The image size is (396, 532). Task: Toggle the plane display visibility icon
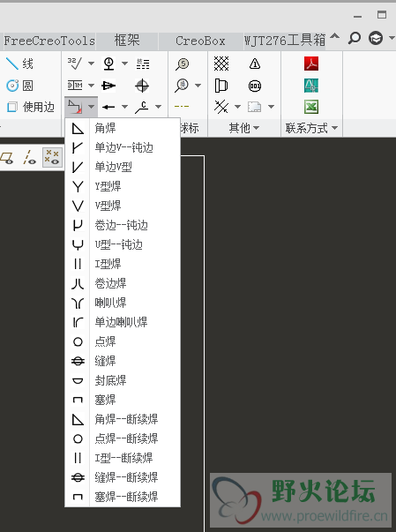pos(7,158)
